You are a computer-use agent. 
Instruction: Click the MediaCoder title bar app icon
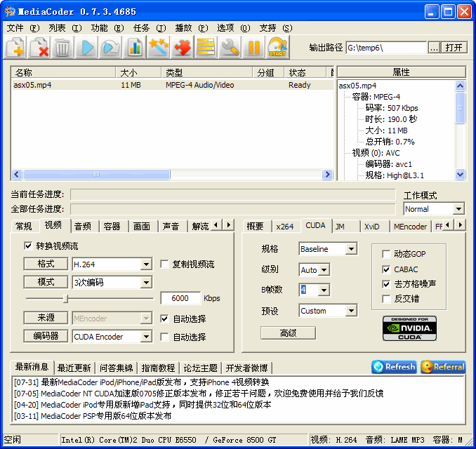tap(10, 11)
